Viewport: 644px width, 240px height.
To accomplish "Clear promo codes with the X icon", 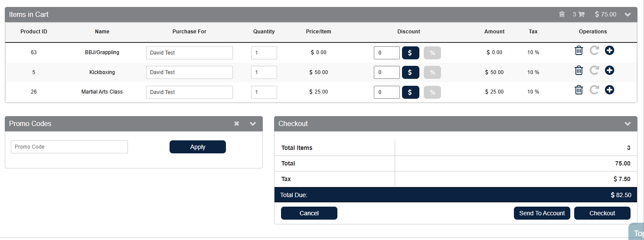I will point(237,123).
